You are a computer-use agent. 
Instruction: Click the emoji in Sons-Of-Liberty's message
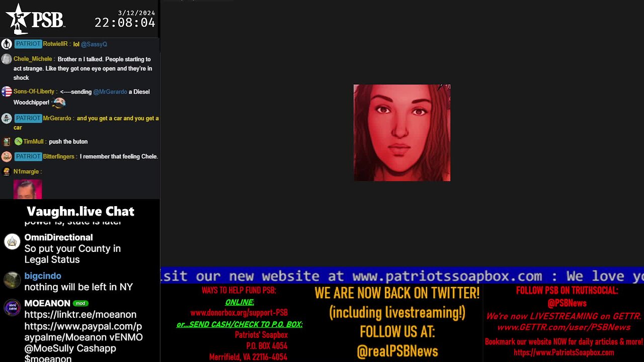[59, 102]
